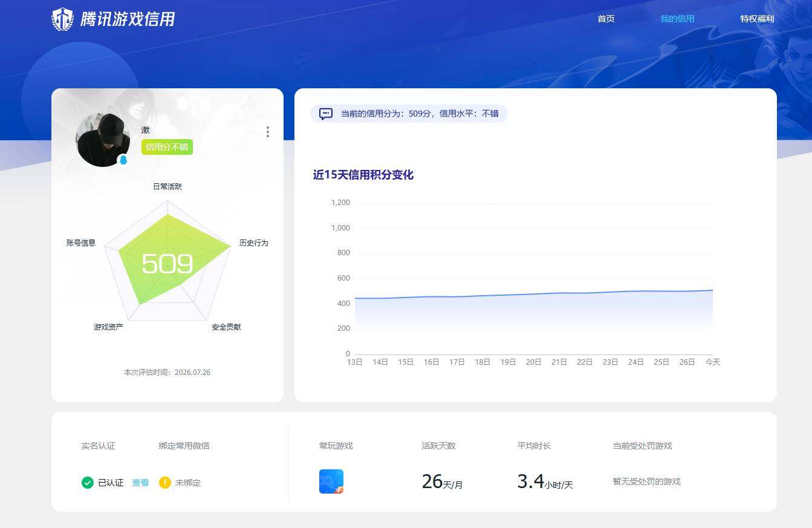Click the 今天 label on chart axis
Screen dimensions: 812x528
click(713, 362)
